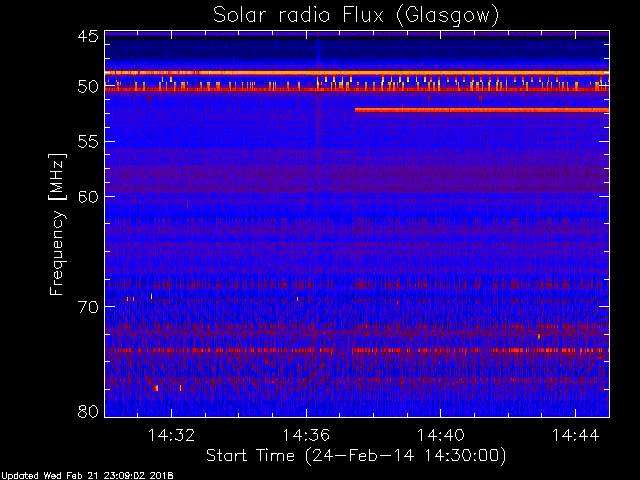Click the short orange band starting after 14:36
The height and width of the screenshot is (480, 640).
482,110
